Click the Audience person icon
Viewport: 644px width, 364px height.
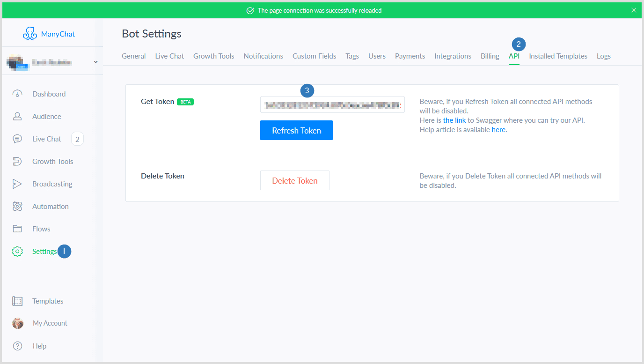click(17, 116)
